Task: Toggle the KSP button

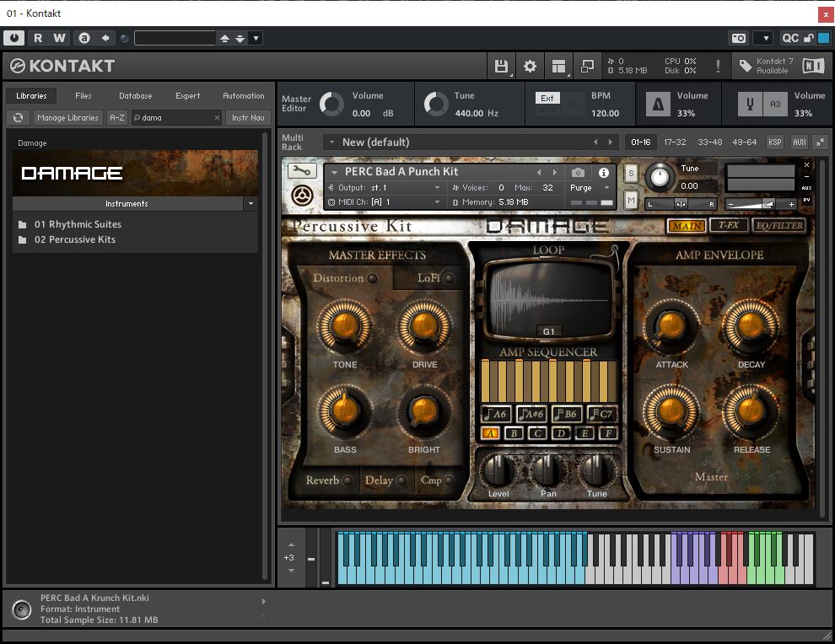Action: pyautogui.click(x=775, y=142)
